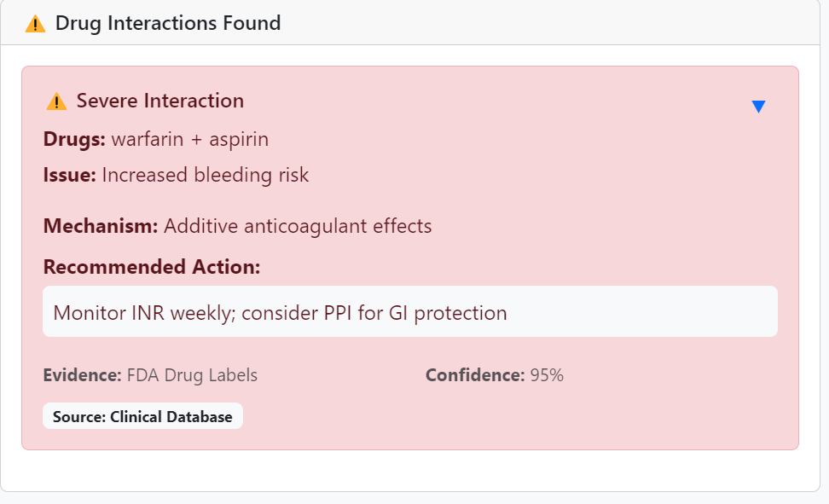Click the FDA Drug Labels evidence text

click(192, 375)
